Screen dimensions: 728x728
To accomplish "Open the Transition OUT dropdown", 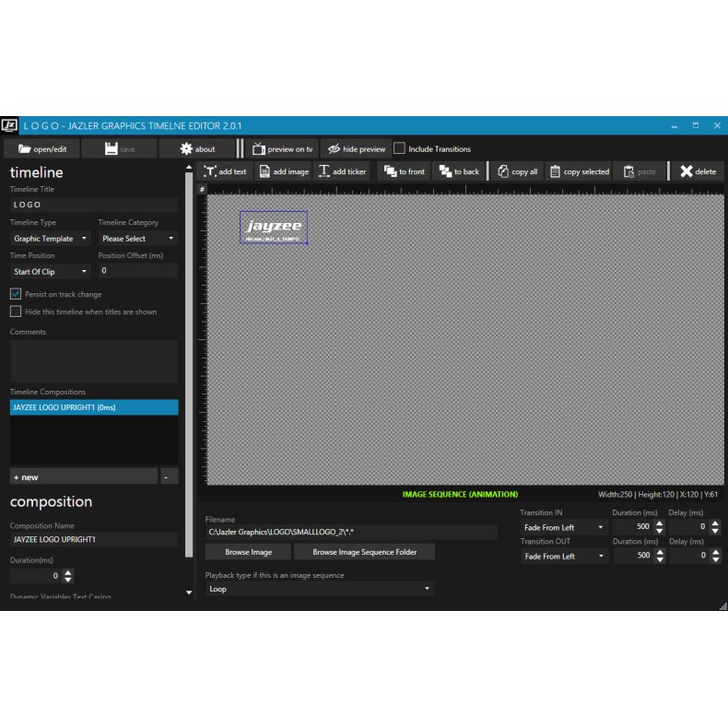I will pyautogui.click(x=564, y=556).
